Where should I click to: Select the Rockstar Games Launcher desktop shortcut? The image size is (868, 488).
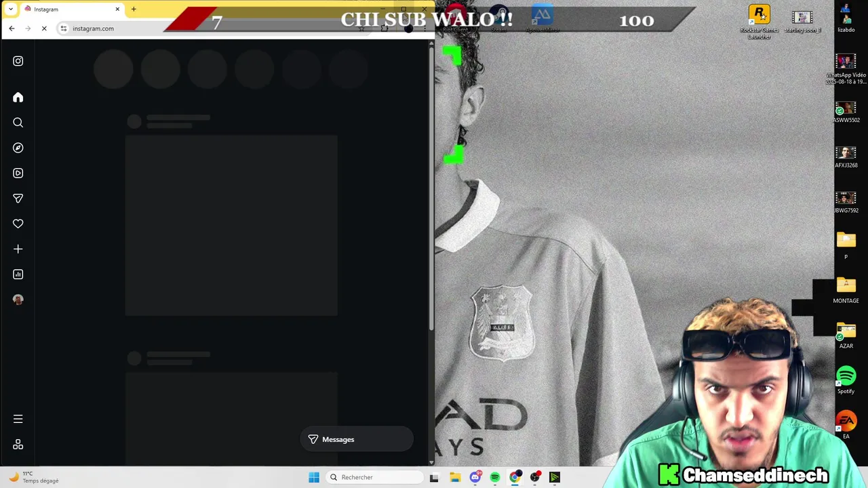click(759, 22)
